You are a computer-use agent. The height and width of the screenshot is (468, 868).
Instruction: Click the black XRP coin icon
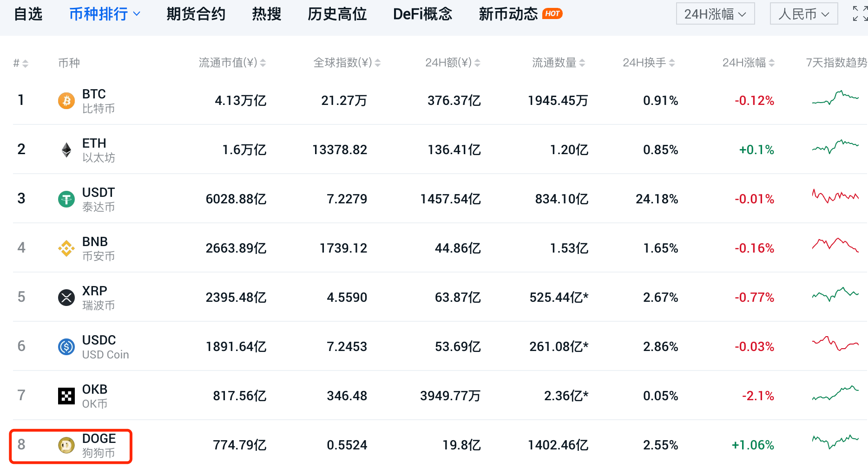pos(66,298)
